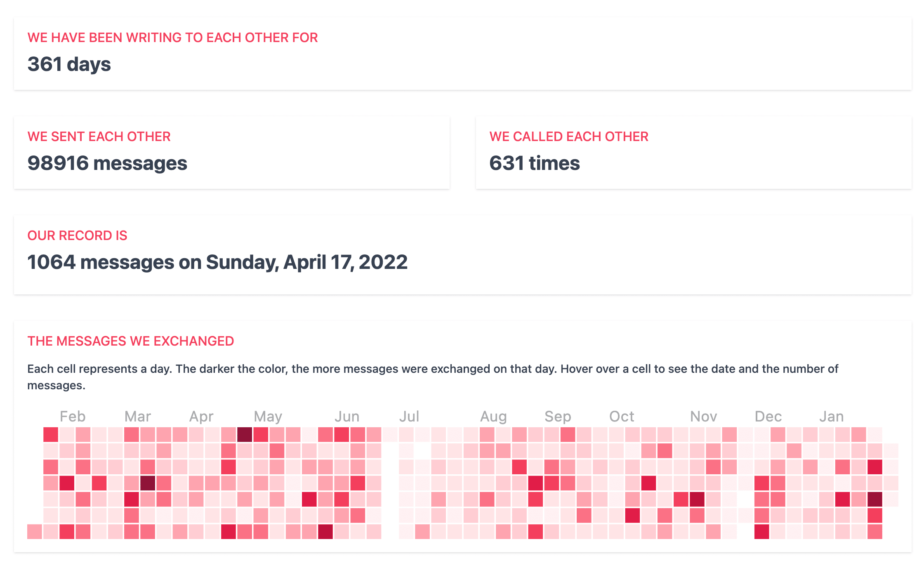Click the record text mentioning April 17, 2022
924x565 pixels.
tap(217, 262)
